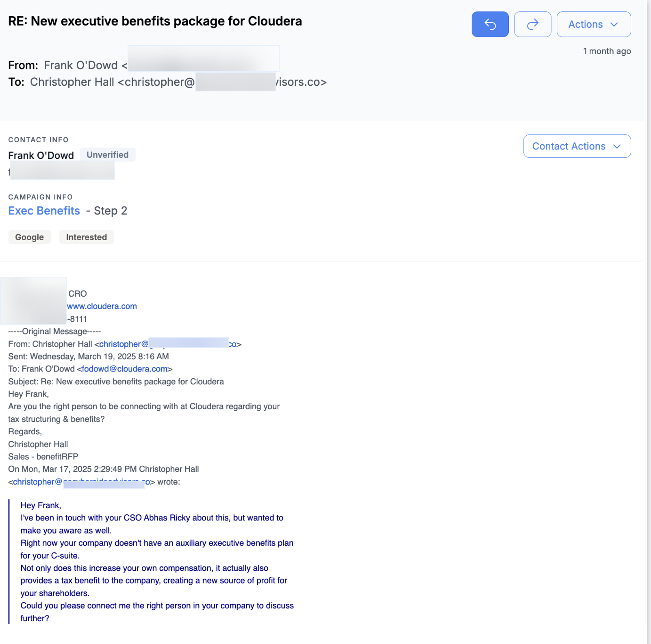Click the Unverified status badge
Viewport: 651px width, 644px height.
tap(107, 155)
